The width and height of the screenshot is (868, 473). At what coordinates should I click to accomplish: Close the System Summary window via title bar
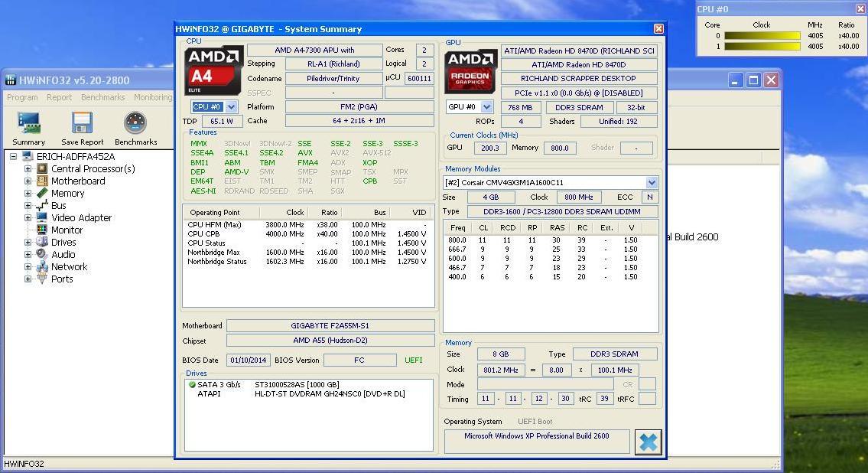(x=658, y=29)
